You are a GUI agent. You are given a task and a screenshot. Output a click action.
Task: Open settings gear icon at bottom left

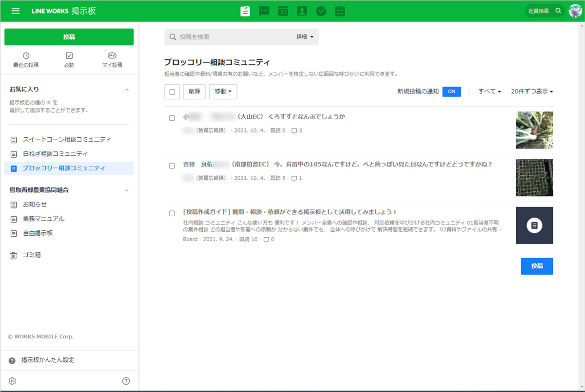(x=13, y=381)
